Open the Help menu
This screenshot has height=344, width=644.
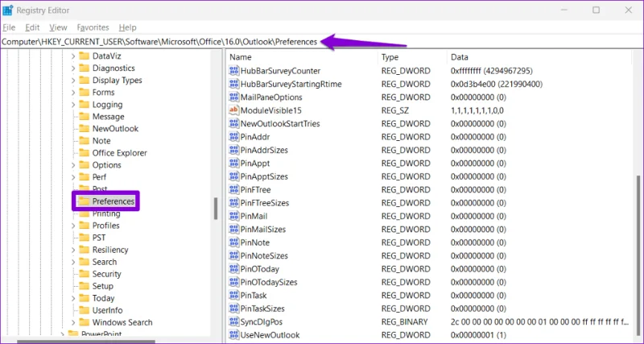pos(128,27)
